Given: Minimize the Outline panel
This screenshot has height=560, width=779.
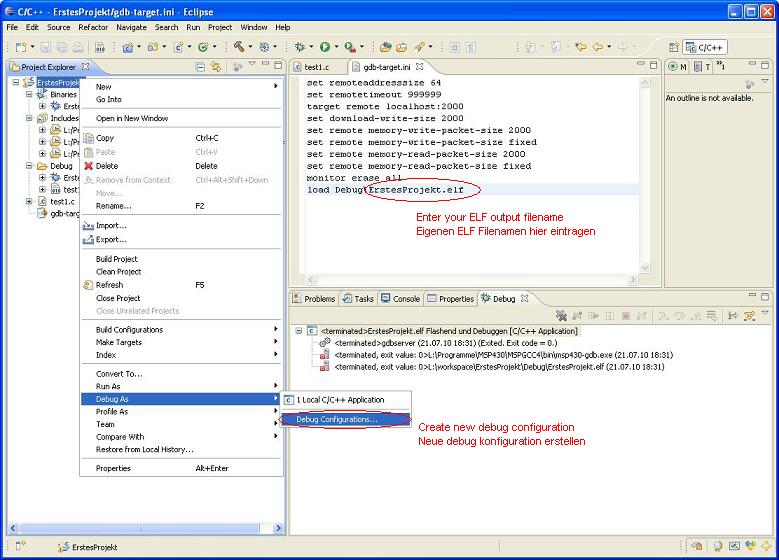Looking at the screenshot, I should [752, 65].
